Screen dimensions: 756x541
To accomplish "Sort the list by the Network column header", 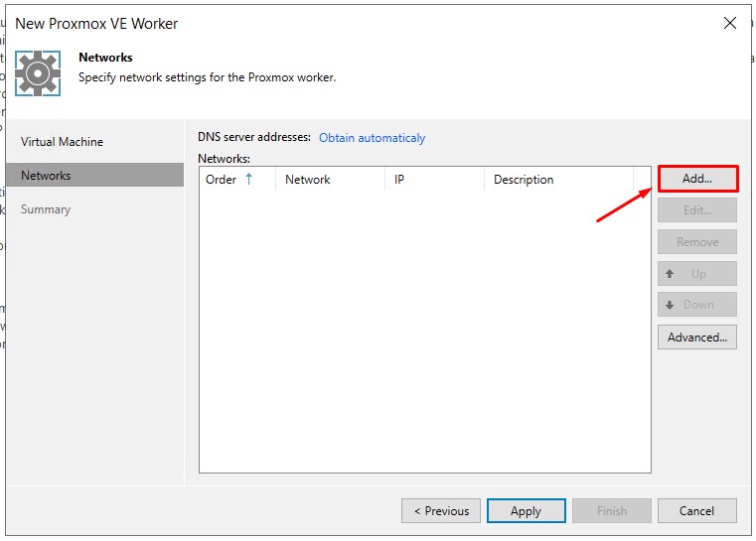I will [308, 180].
